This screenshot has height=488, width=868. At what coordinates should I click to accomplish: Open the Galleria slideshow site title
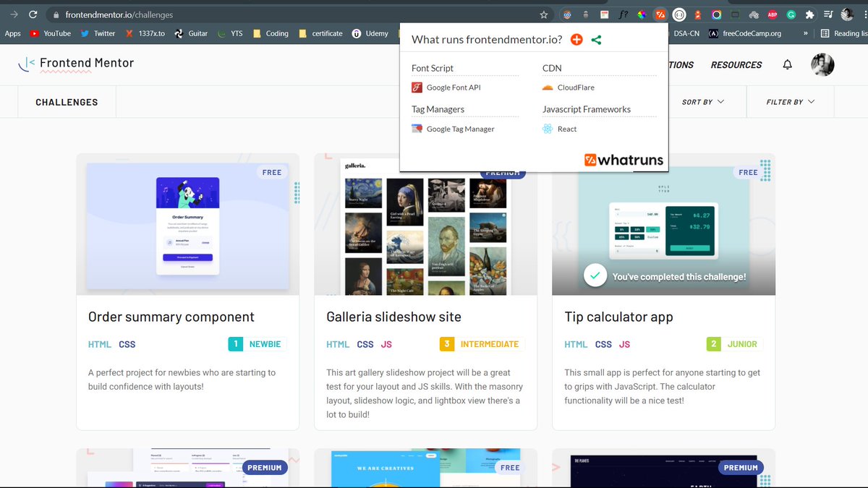coord(393,317)
